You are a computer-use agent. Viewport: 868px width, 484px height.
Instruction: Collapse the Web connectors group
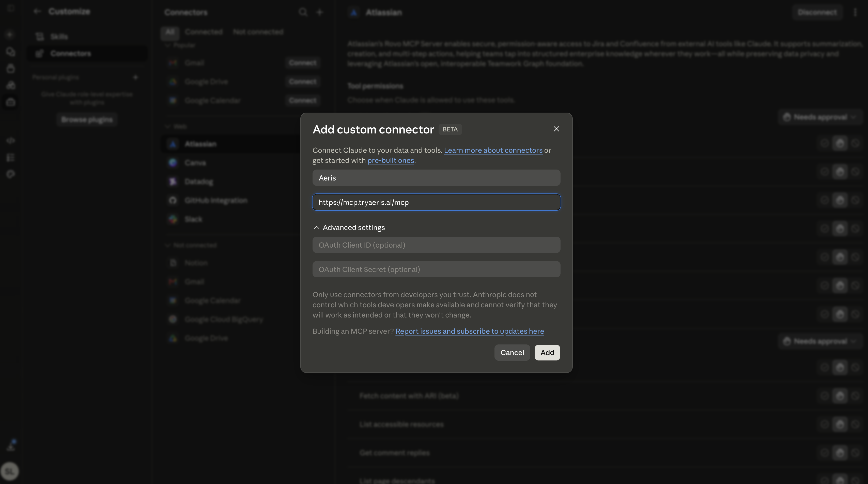176,126
